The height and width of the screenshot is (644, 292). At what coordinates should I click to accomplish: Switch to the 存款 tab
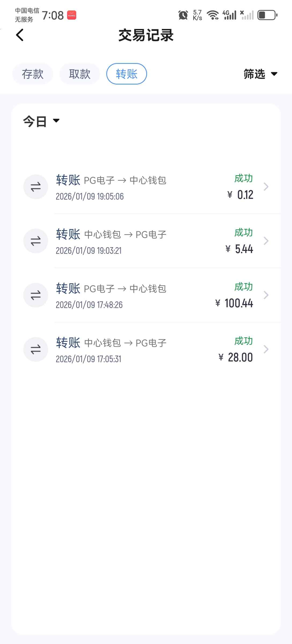point(33,74)
